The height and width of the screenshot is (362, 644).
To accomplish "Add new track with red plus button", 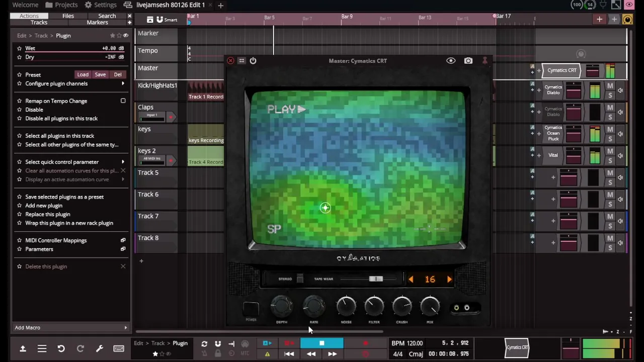I will [599, 19].
